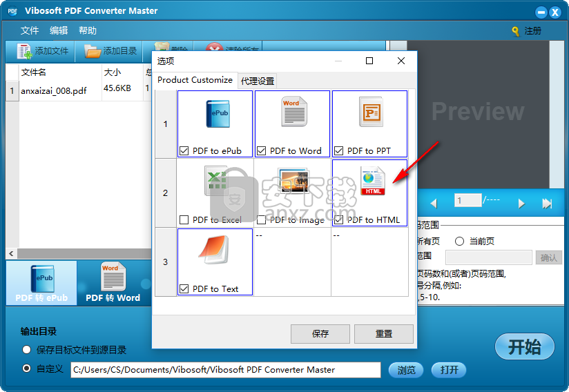Click the PDF app logo in title bar

12,11
